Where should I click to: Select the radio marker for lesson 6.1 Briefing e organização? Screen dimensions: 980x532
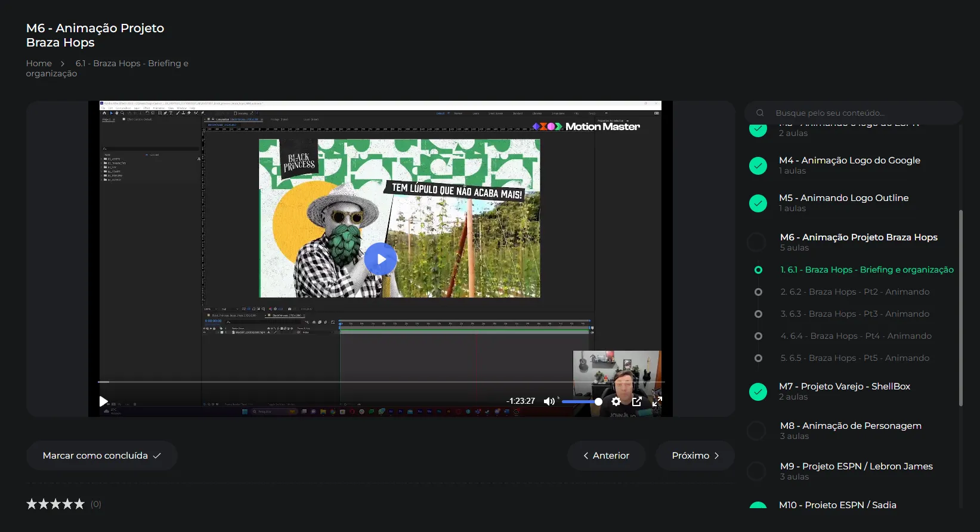(758, 270)
